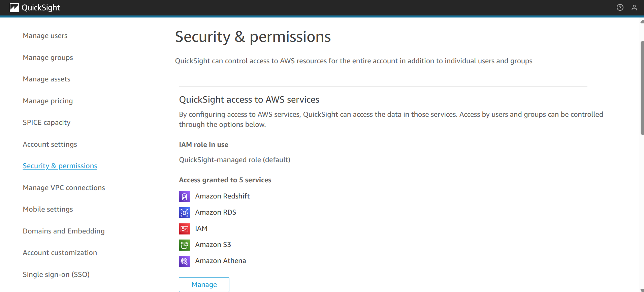644x292 pixels.
Task: Click 'IAM role in use' heading
Action: 204,145
